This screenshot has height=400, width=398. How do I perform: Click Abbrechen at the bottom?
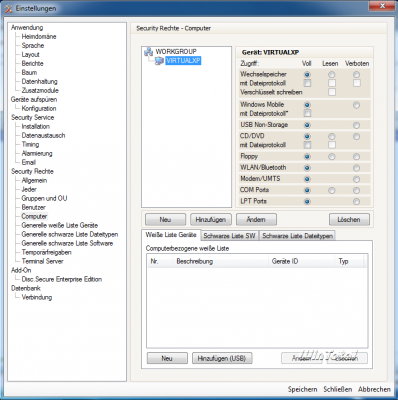point(374,389)
